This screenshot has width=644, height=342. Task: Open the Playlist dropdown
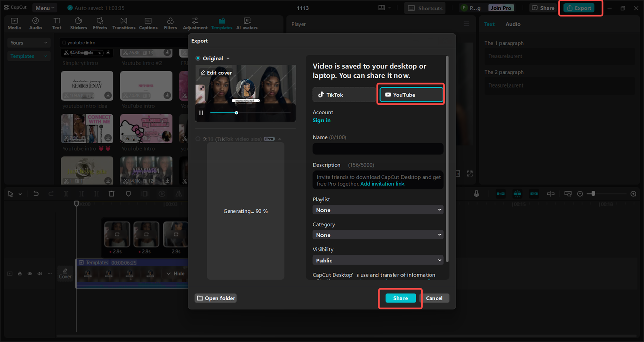click(378, 210)
